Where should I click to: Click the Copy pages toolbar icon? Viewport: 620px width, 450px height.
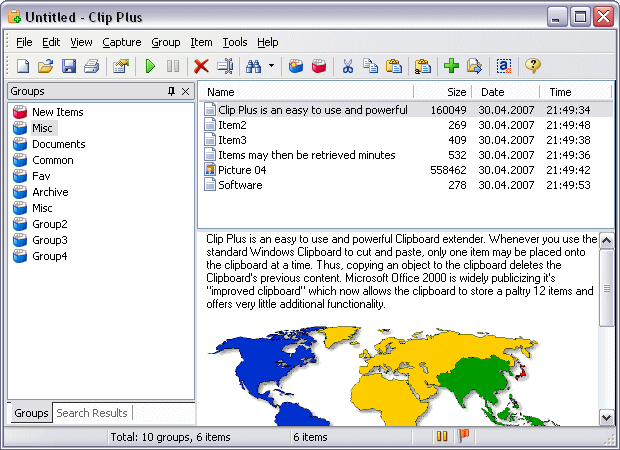[x=370, y=66]
